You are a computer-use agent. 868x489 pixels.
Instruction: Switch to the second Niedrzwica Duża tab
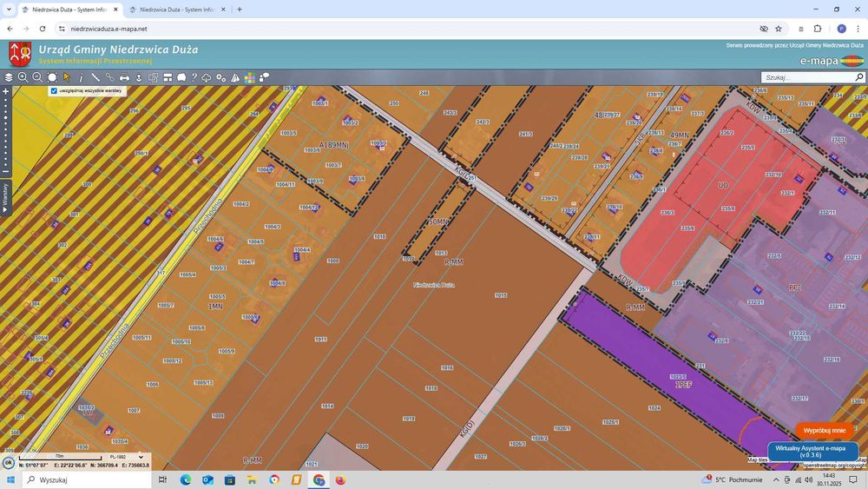(x=176, y=10)
